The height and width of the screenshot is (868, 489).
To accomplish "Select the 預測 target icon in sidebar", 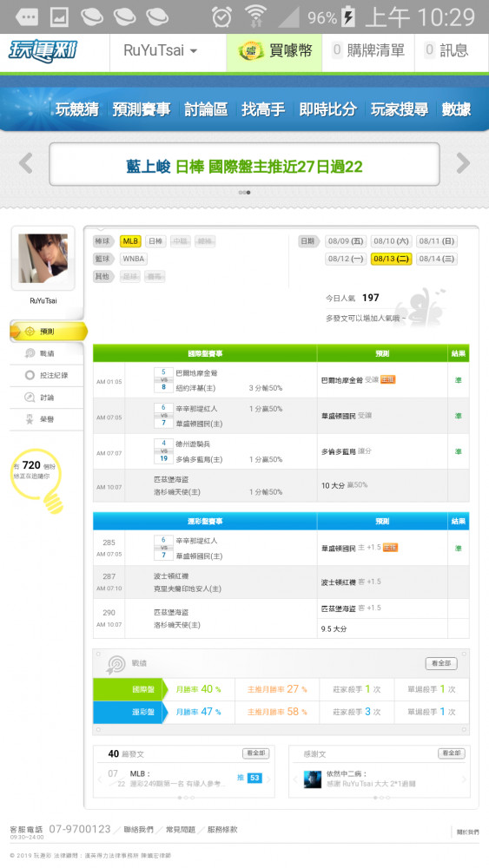I will click(30, 332).
